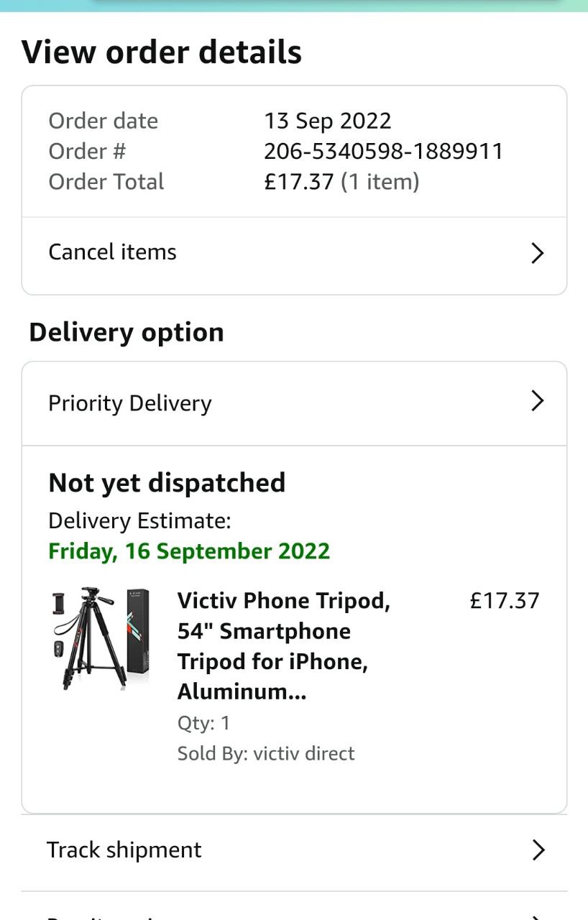The height and width of the screenshot is (920, 588).
Task: Tap the order number 206-5340598-1889911
Action: [383, 152]
